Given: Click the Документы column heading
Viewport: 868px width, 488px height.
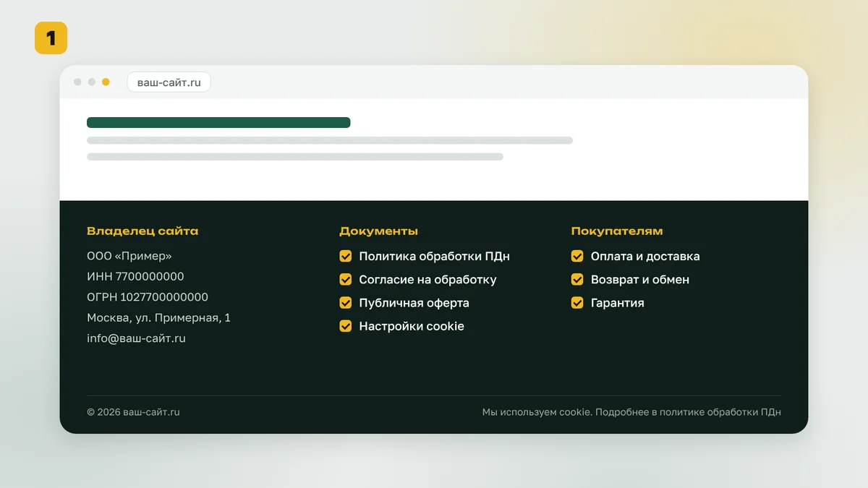Looking at the screenshot, I should click(378, 231).
